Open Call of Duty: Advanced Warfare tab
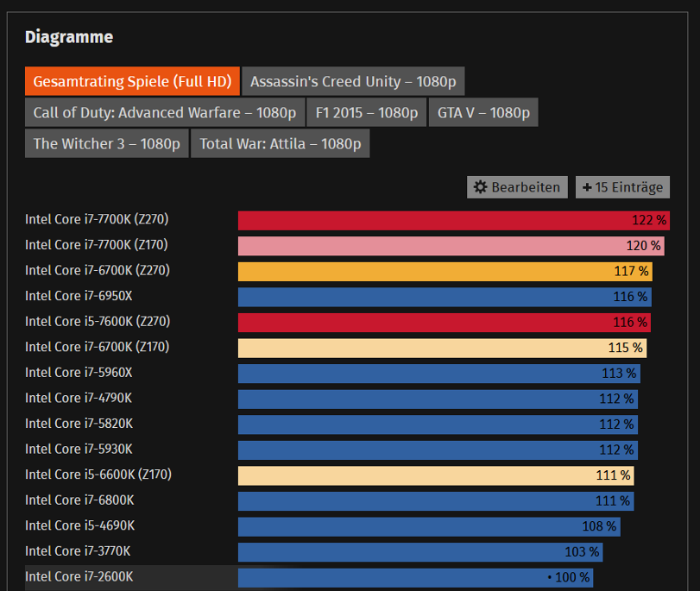Viewport: 700px width, 591px height. [165, 112]
